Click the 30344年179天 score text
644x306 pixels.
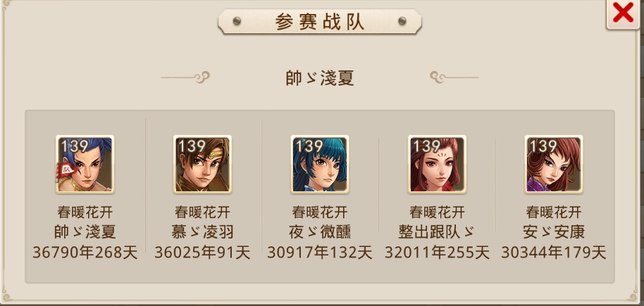tap(554, 253)
